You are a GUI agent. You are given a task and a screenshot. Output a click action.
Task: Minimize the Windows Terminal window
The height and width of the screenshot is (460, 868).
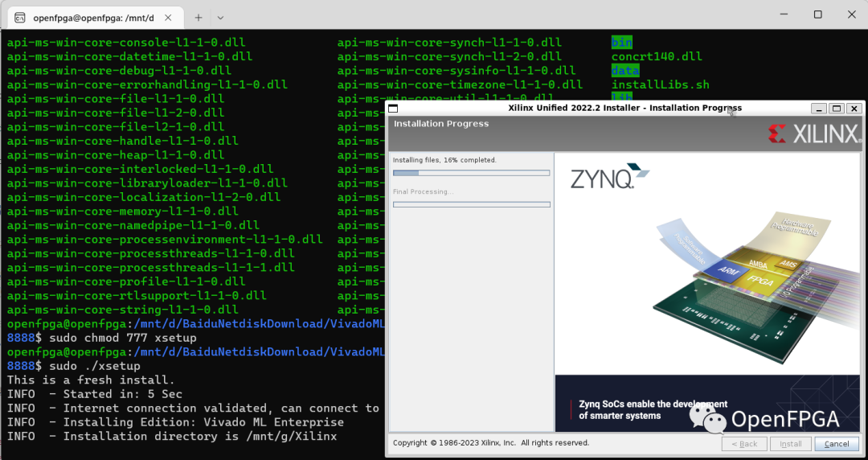(x=784, y=14)
